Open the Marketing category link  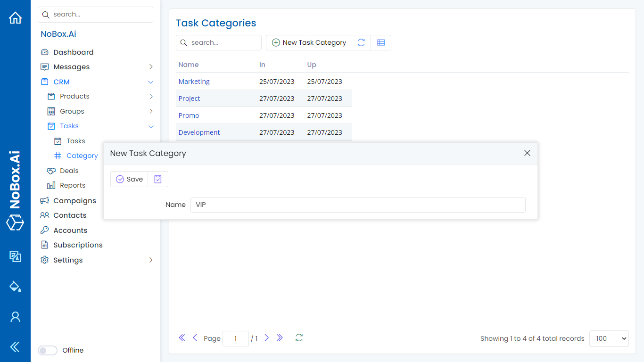tap(194, 82)
